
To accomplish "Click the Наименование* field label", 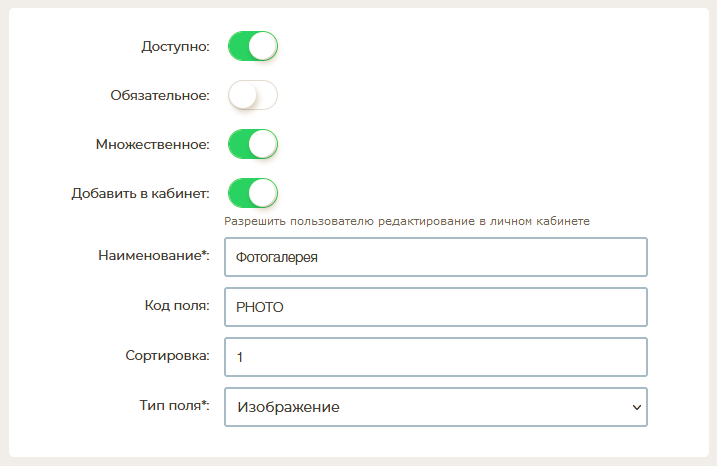I will click(x=153, y=255).
